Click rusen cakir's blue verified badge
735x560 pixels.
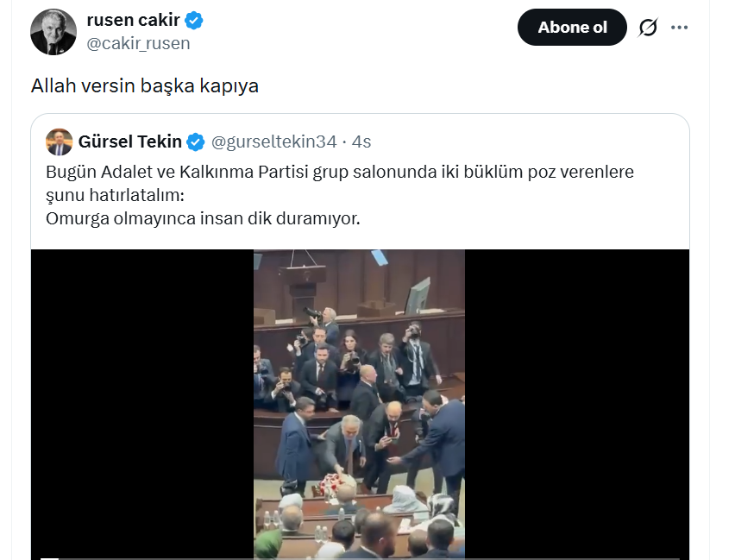[196, 21]
